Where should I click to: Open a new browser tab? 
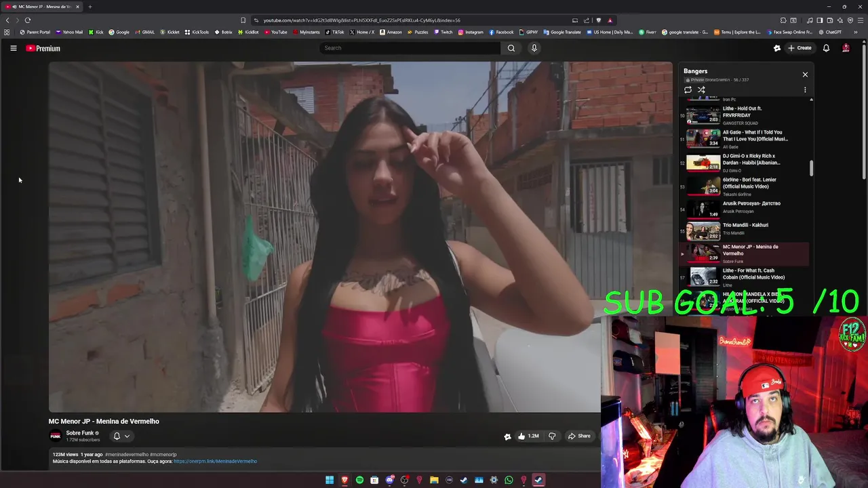pyautogui.click(x=90, y=7)
